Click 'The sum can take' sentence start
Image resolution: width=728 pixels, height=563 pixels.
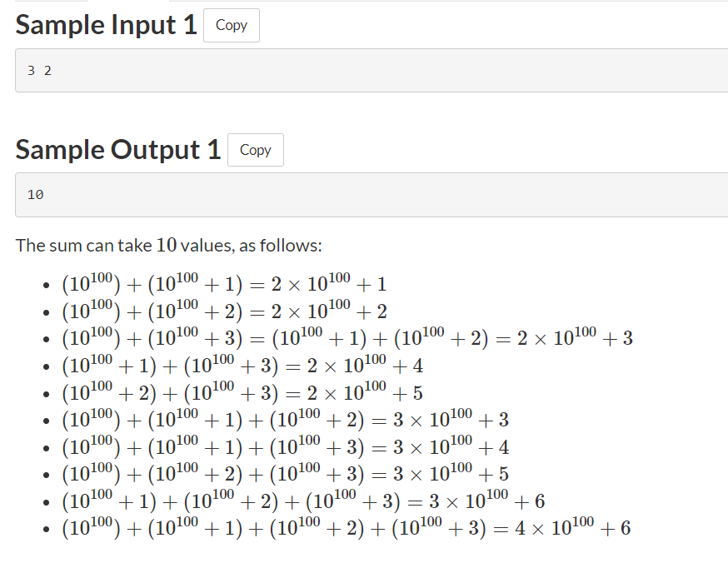[84, 245]
